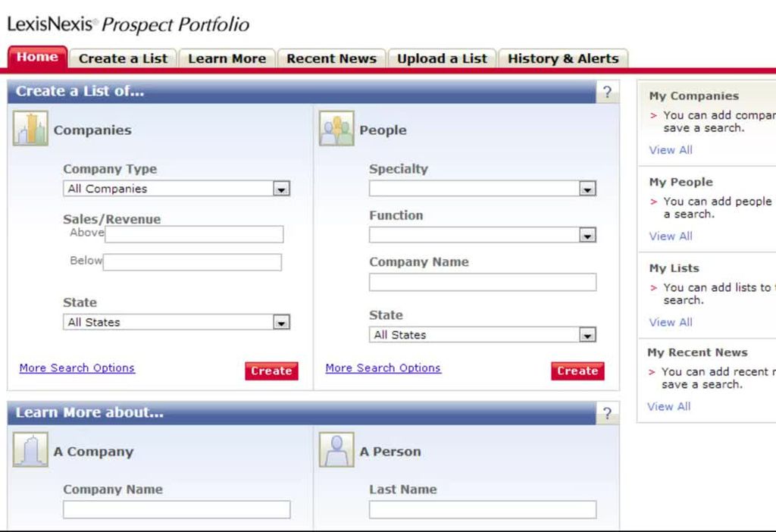Open the Function dropdown
Image resolution: width=776 pixels, height=532 pixels.
(587, 236)
